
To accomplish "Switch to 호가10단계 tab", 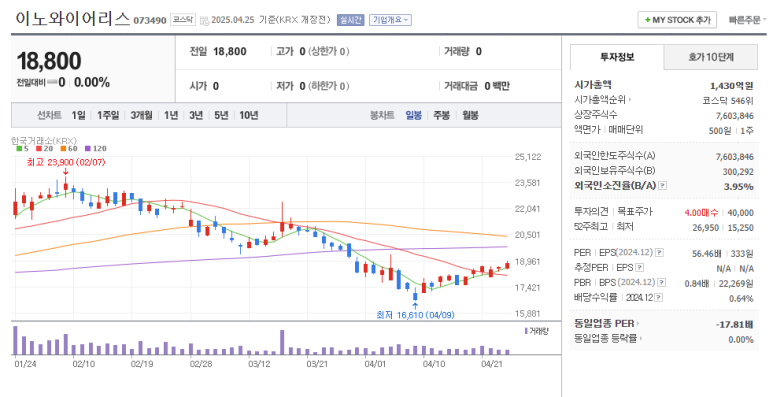I will pos(711,57).
